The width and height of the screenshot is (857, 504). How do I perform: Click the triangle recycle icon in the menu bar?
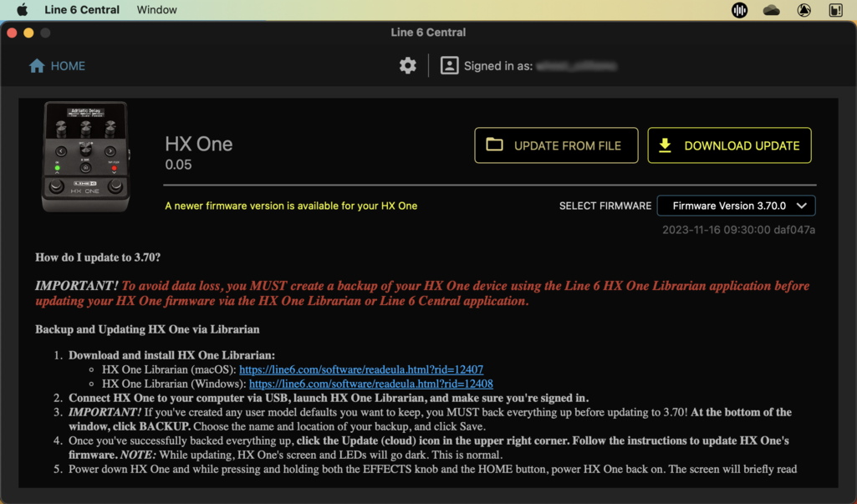(803, 9)
